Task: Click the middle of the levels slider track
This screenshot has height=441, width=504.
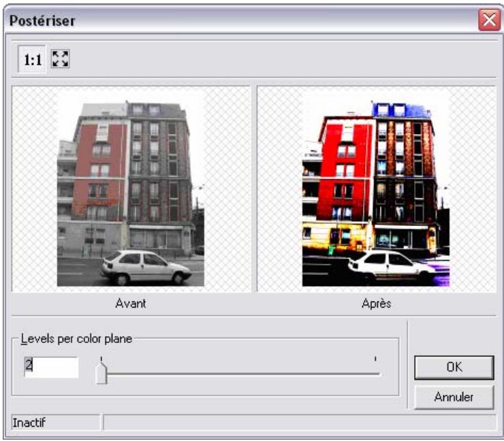Action: pos(238,372)
